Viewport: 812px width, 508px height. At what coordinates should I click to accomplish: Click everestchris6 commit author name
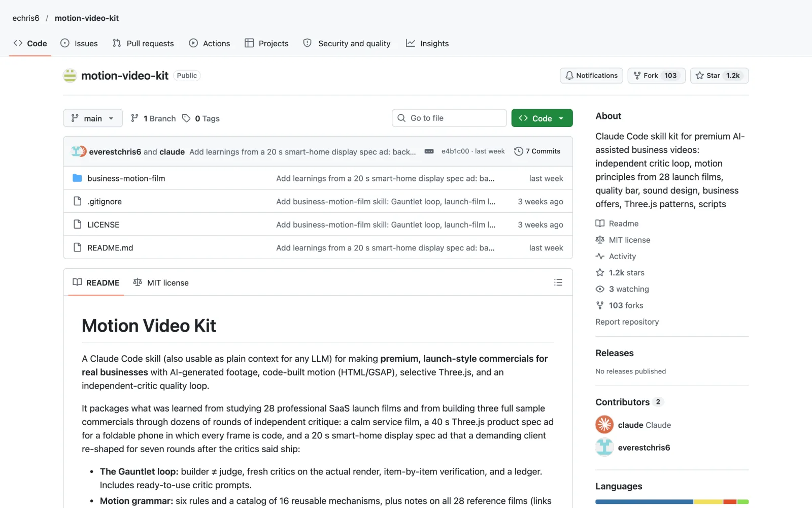pos(115,152)
